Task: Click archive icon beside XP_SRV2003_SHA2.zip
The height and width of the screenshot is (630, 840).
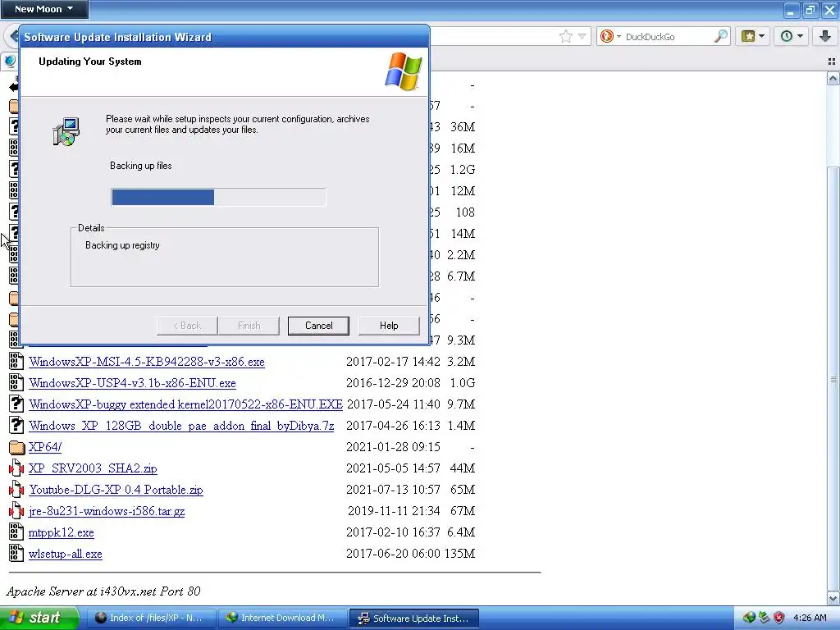Action: [x=16, y=468]
